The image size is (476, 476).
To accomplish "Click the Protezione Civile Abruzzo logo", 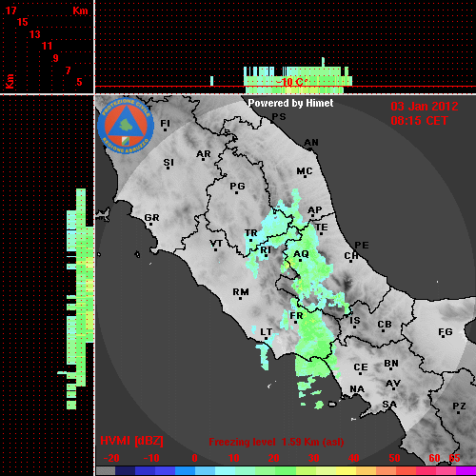I will (126, 126).
